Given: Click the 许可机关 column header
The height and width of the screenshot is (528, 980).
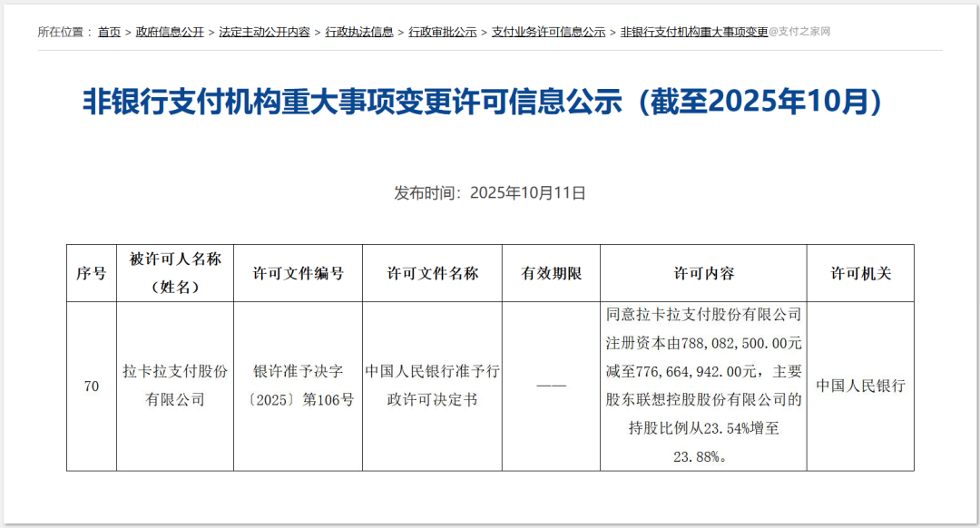Looking at the screenshot, I should point(860,273).
